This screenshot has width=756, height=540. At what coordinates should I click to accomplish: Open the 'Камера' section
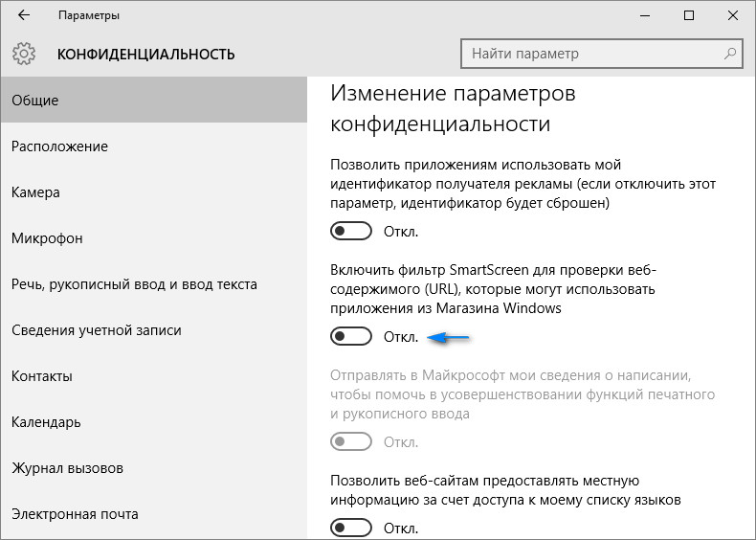click(x=154, y=192)
